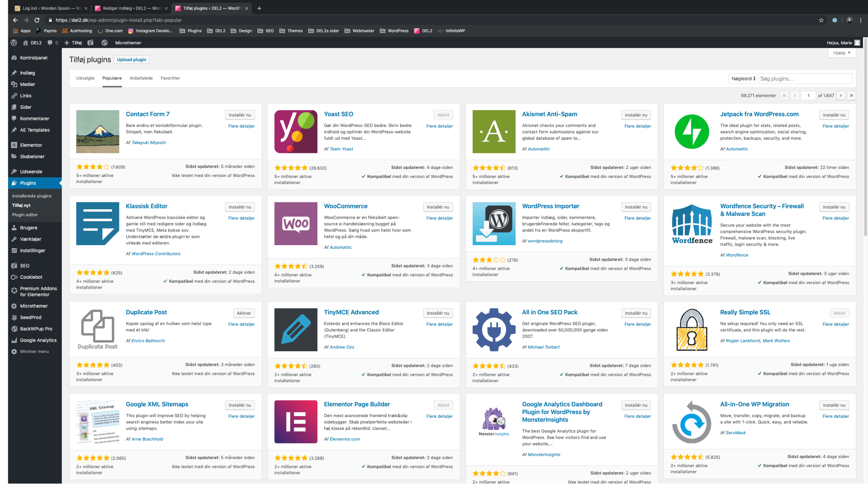
Task: Click the All in One SEO Pack gear logo
Action: pos(494,330)
